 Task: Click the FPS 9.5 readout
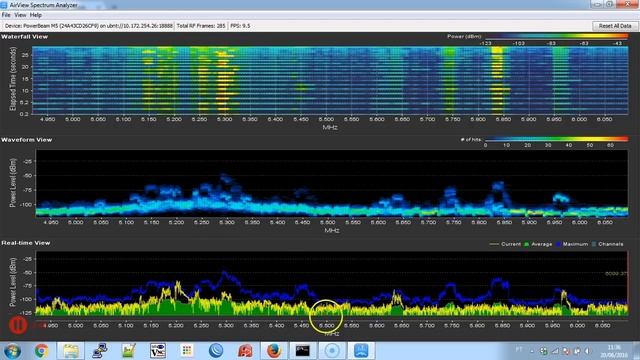(240, 26)
